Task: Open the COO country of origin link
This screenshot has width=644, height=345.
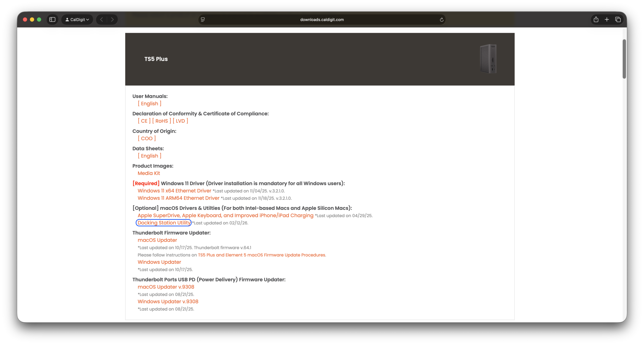Action: tap(147, 138)
